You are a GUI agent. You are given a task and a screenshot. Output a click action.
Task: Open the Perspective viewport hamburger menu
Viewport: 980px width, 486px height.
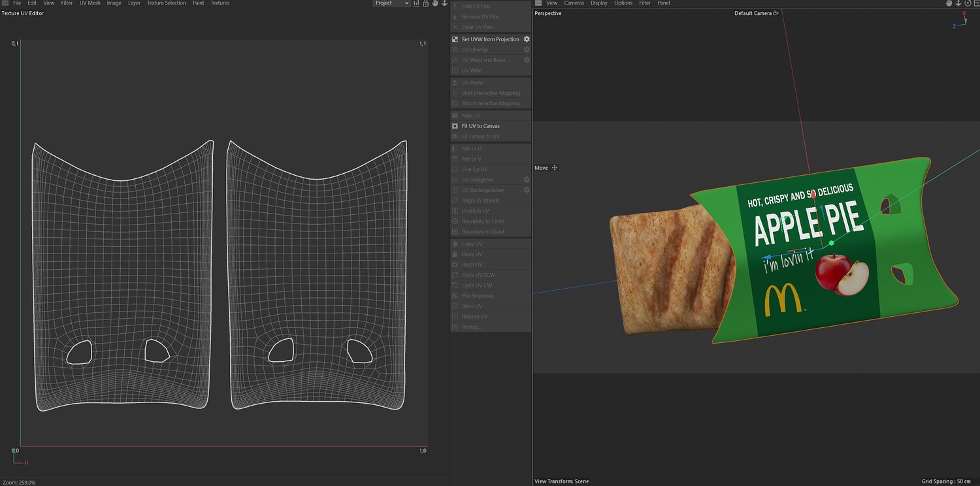click(x=538, y=3)
